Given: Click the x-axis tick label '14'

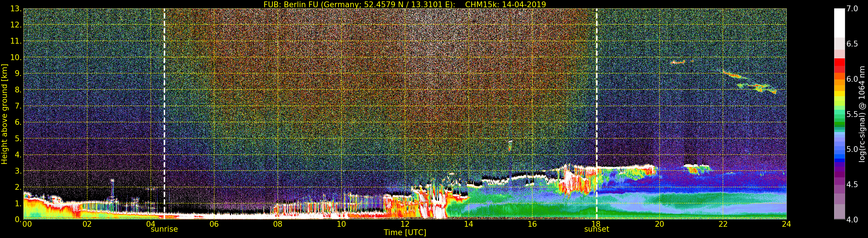Looking at the screenshot, I should (x=468, y=224).
